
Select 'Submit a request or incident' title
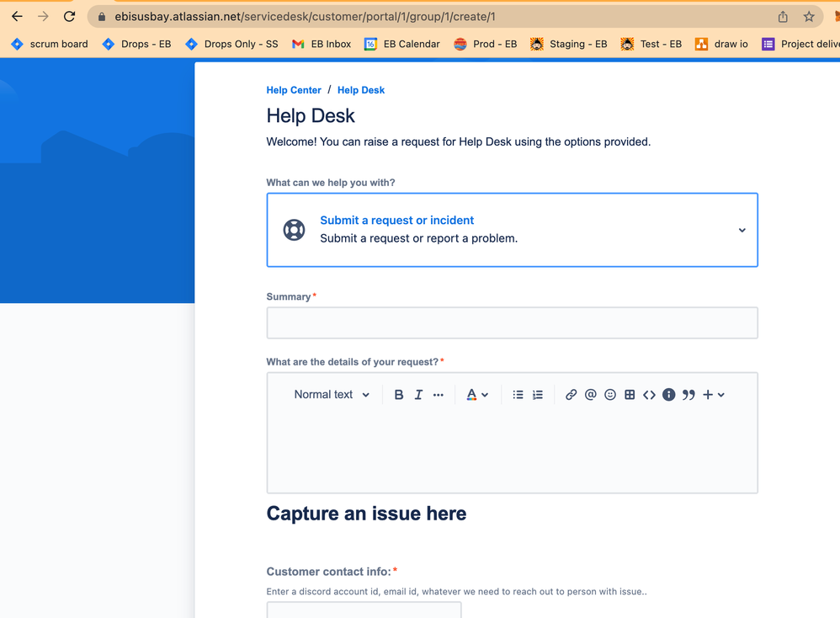click(397, 221)
